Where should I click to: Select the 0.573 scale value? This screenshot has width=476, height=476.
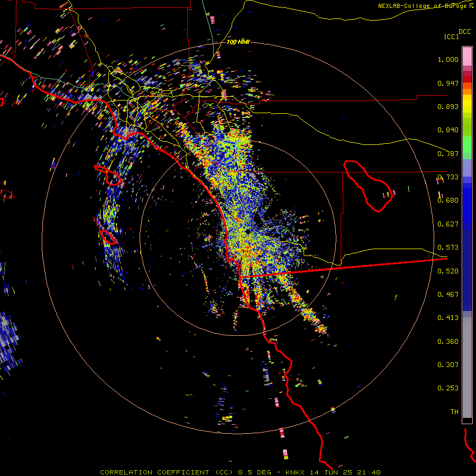point(448,248)
